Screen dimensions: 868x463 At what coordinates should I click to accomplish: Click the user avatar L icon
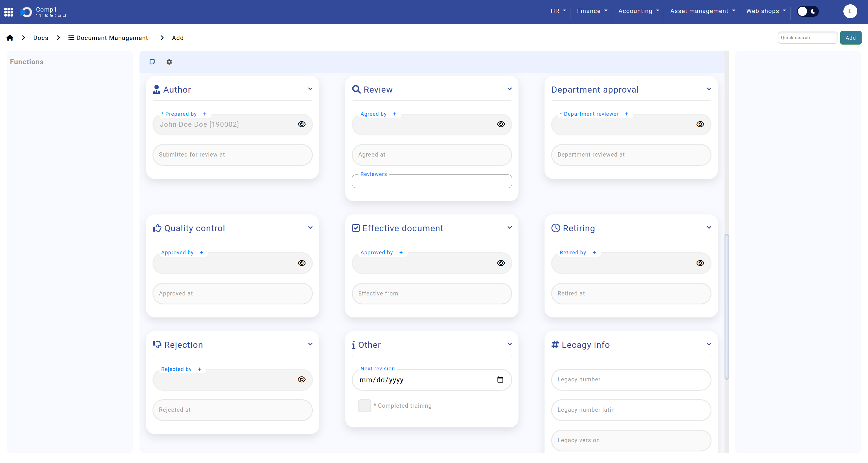click(x=849, y=12)
